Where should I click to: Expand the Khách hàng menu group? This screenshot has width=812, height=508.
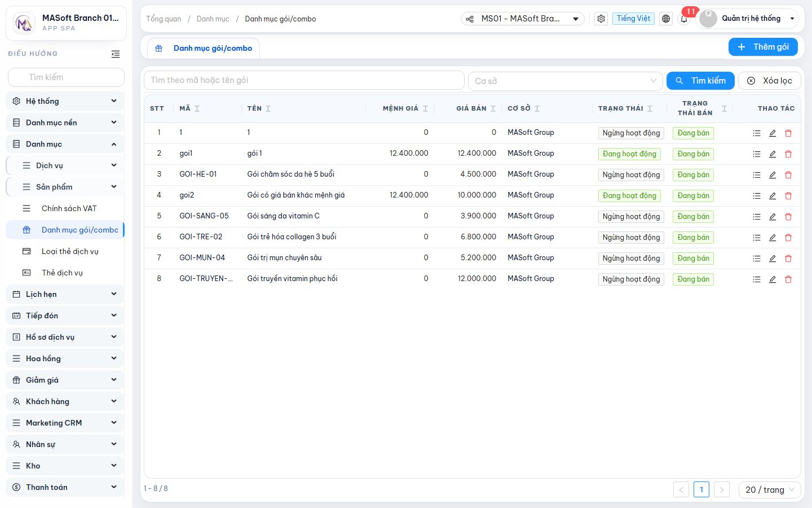point(65,401)
